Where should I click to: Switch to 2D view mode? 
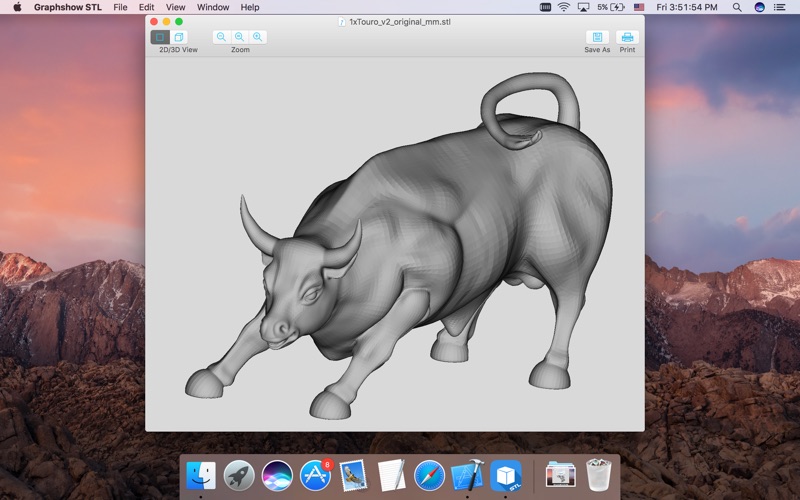[x=160, y=37]
